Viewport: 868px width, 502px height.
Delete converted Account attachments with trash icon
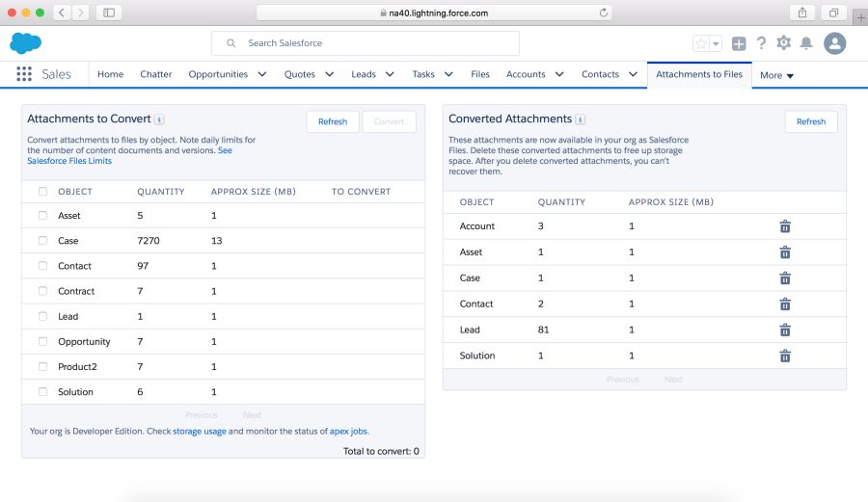point(785,226)
